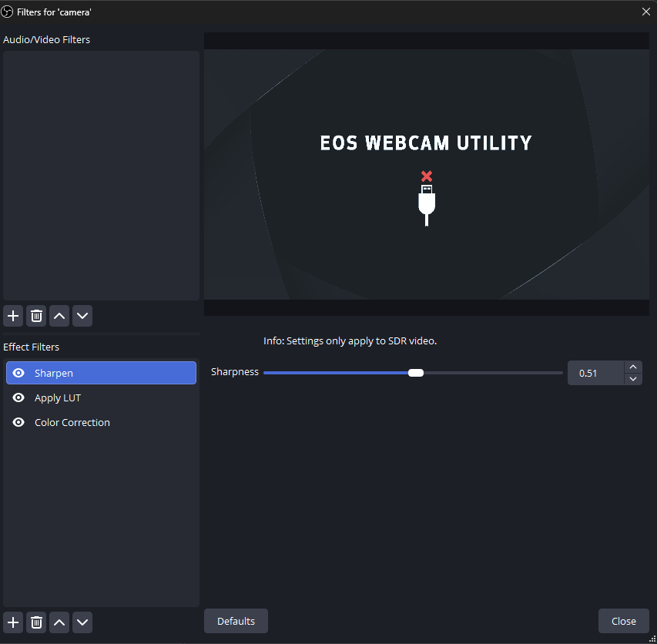Image resolution: width=657 pixels, height=644 pixels.
Task: Close the Filters window with X
Action: 646,12
